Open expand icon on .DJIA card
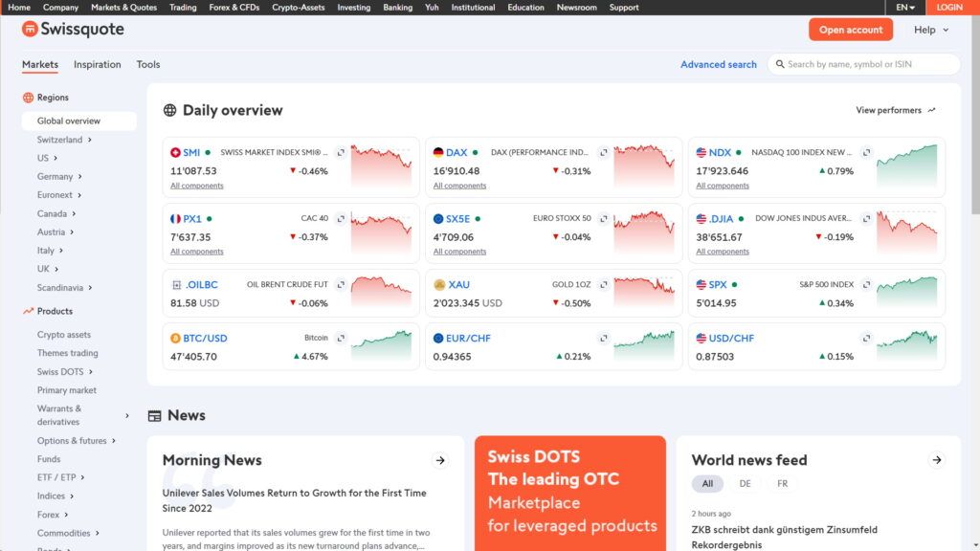Screen dimensions: 980x551 866,218
